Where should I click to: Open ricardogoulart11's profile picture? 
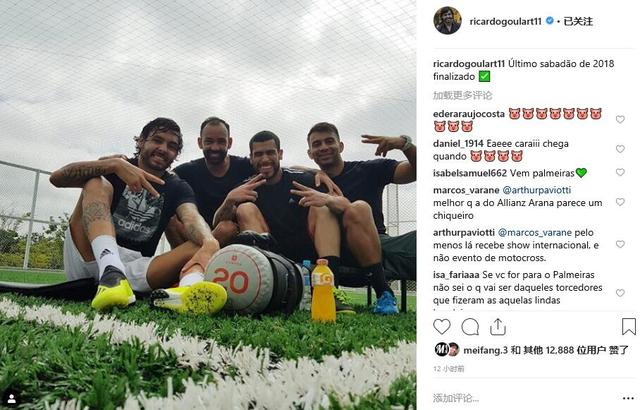point(447,20)
